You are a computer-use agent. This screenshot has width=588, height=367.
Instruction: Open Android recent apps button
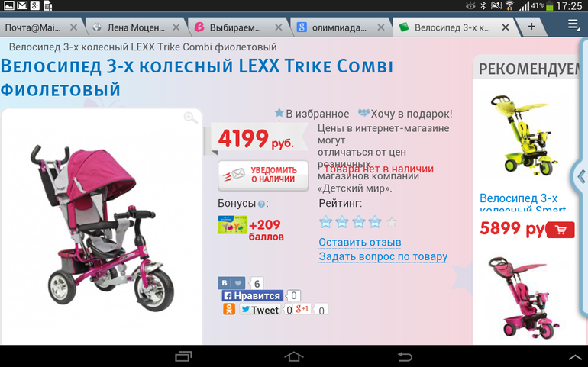click(x=183, y=356)
